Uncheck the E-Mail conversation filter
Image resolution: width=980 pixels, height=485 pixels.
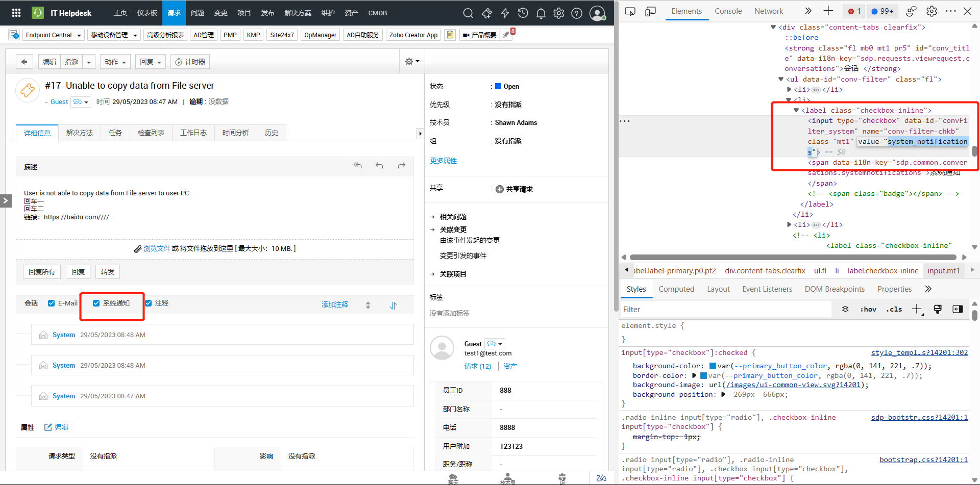pyautogui.click(x=51, y=303)
